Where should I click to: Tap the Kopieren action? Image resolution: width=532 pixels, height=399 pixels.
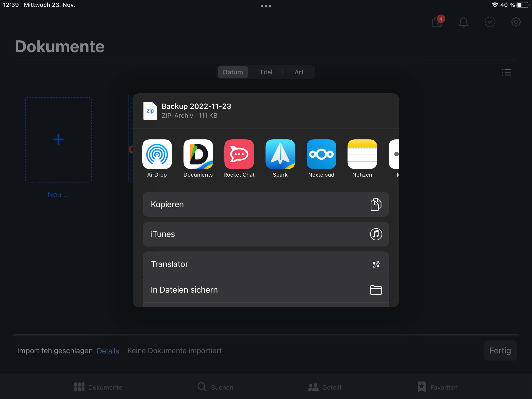click(266, 204)
